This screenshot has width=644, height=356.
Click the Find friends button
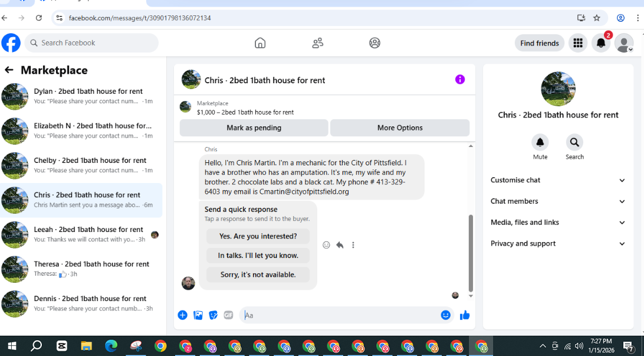(x=539, y=43)
